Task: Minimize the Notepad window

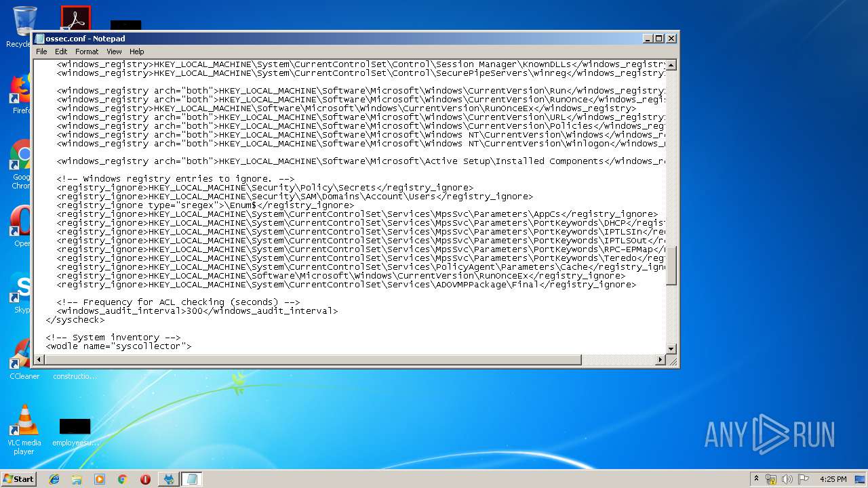Action: (648, 39)
